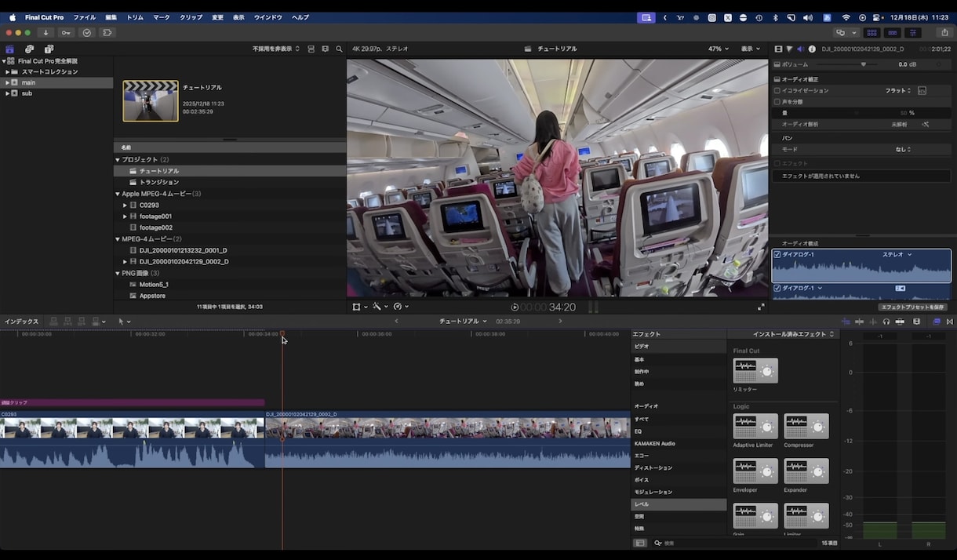
Task: Toggle the browser panel toolbar button
Action: [x=871, y=33]
